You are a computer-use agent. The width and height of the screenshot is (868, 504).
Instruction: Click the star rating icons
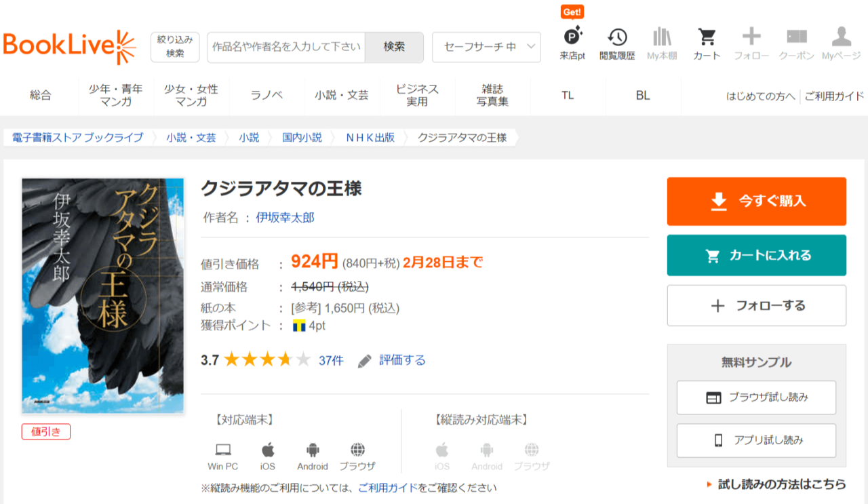click(x=267, y=360)
